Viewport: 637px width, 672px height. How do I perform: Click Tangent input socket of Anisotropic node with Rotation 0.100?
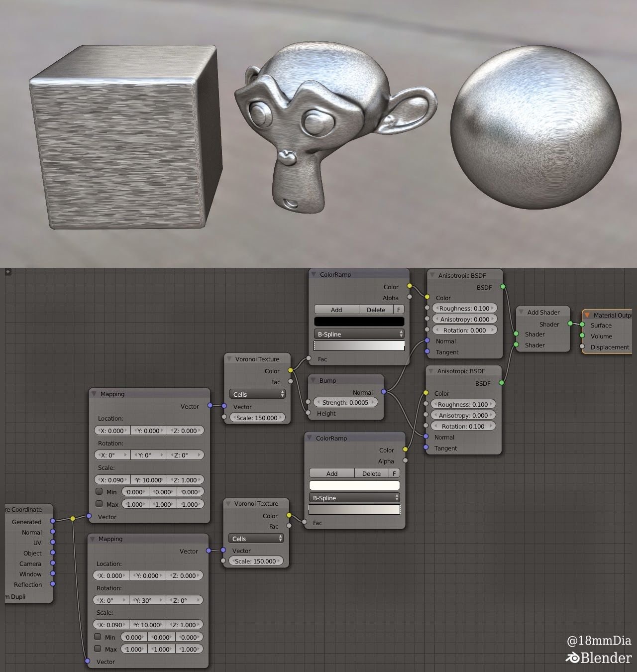point(426,448)
